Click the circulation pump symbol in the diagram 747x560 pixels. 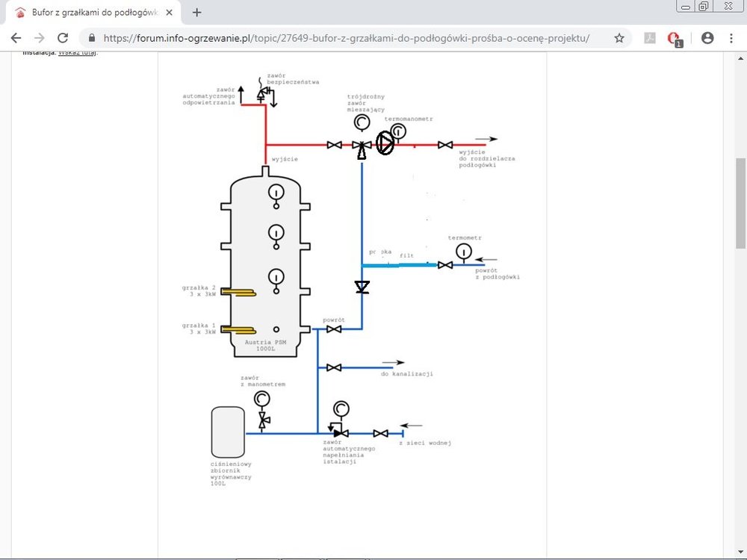pos(384,143)
